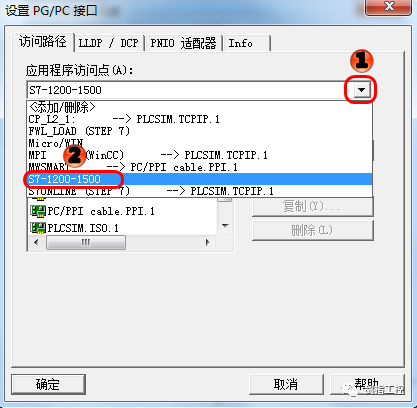Confirm with the 确定 button

click(x=48, y=384)
